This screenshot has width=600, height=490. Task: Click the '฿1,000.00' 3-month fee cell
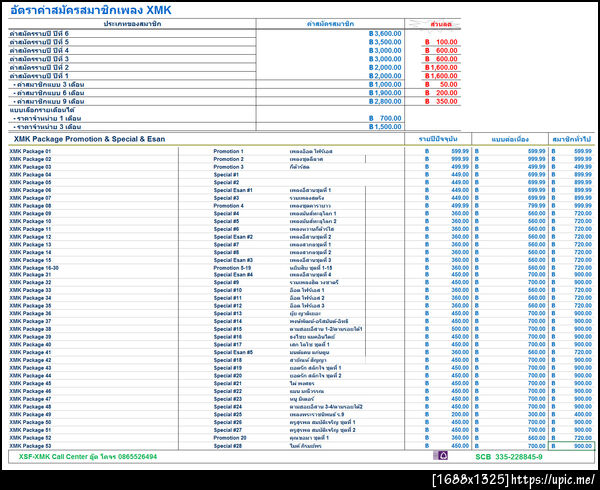pyautogui.click(x=385, y=85)
